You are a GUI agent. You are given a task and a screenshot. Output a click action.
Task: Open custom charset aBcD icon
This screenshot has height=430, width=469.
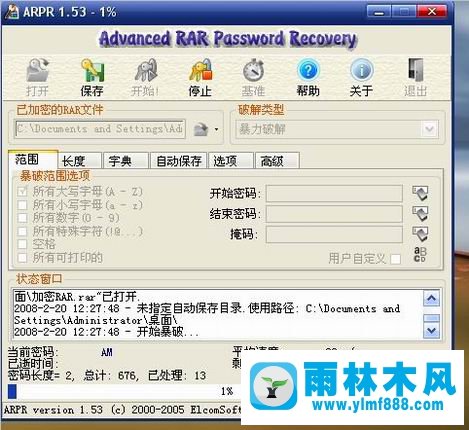[x=420, y=255]
